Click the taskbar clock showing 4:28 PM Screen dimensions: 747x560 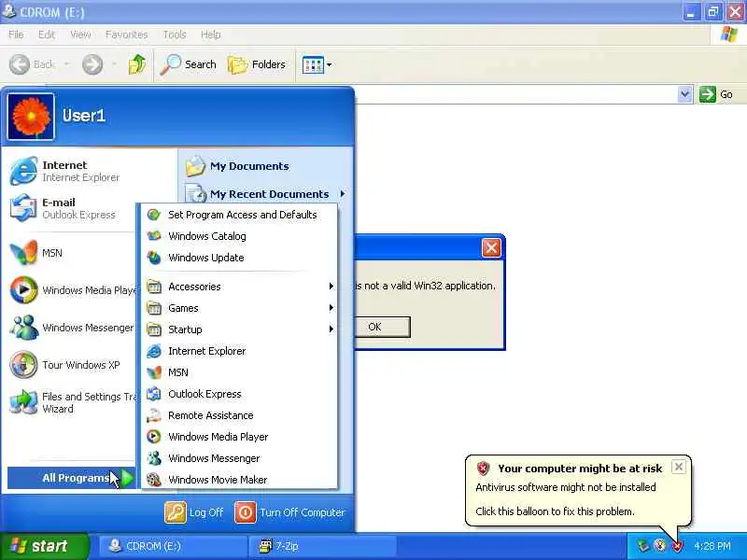pos(712,546)
